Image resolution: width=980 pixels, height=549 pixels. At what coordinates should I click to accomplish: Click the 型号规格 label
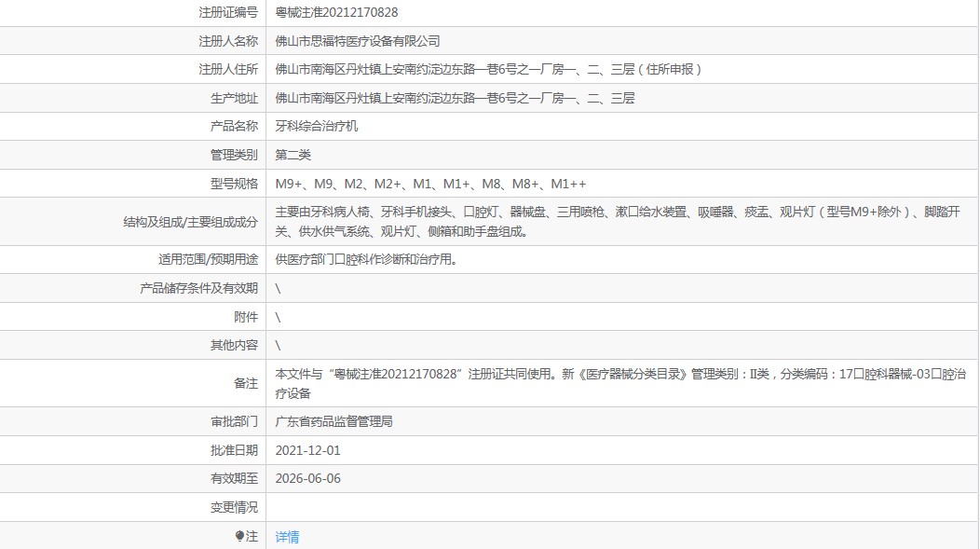click(x=234, y=184)
